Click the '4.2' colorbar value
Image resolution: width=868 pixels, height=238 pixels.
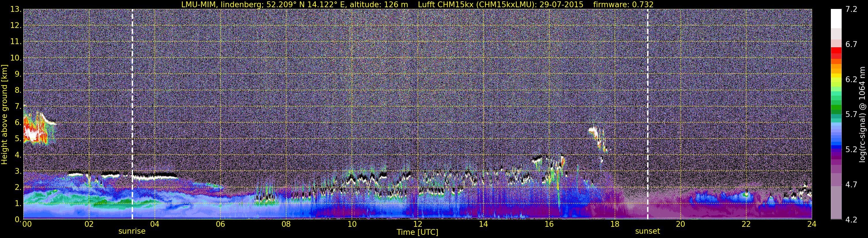click(851, 220)
